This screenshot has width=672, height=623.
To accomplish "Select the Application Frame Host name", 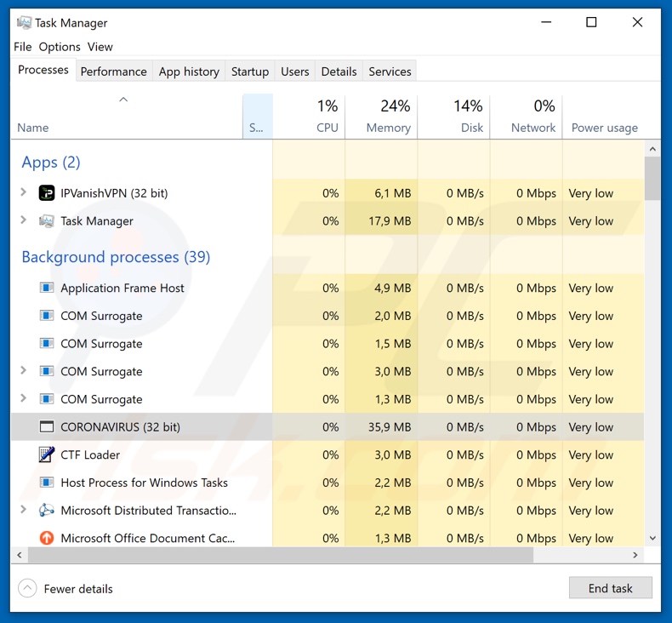I will (122, 289).
